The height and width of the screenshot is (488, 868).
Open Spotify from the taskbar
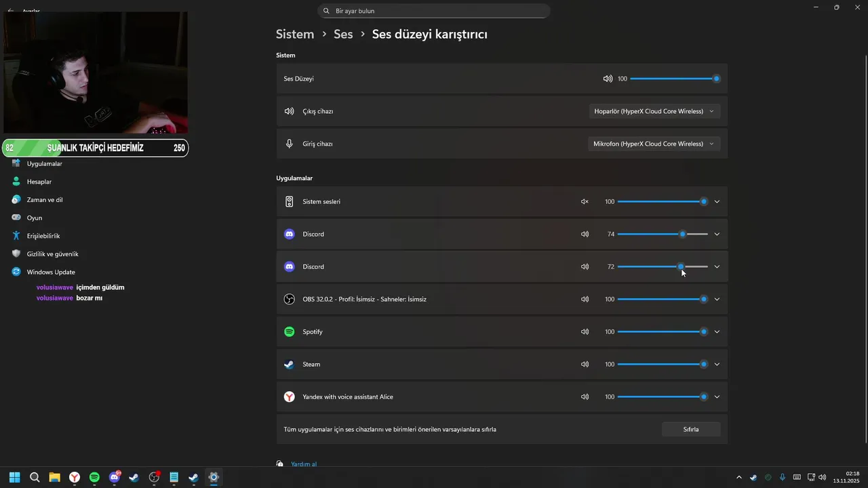coord(94,477)
